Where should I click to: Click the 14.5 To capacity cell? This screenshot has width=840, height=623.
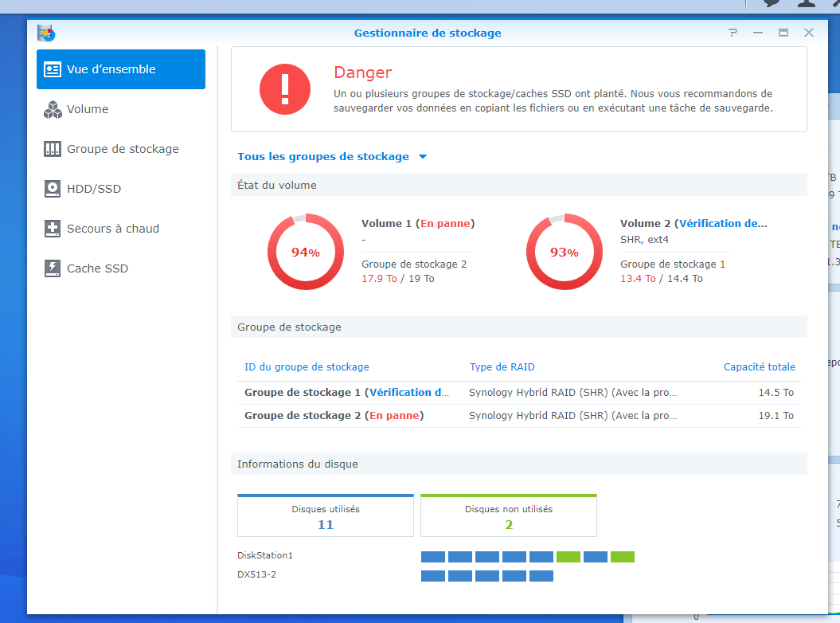776,393
